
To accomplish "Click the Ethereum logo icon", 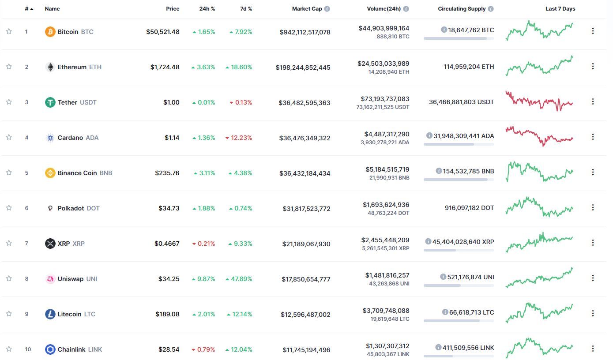I will [x=50, y=67].
